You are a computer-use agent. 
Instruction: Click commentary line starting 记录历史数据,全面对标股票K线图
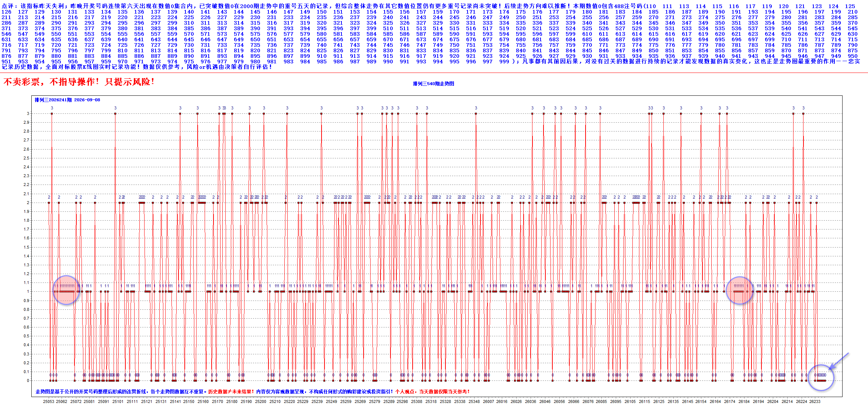(x=137, y=67)
